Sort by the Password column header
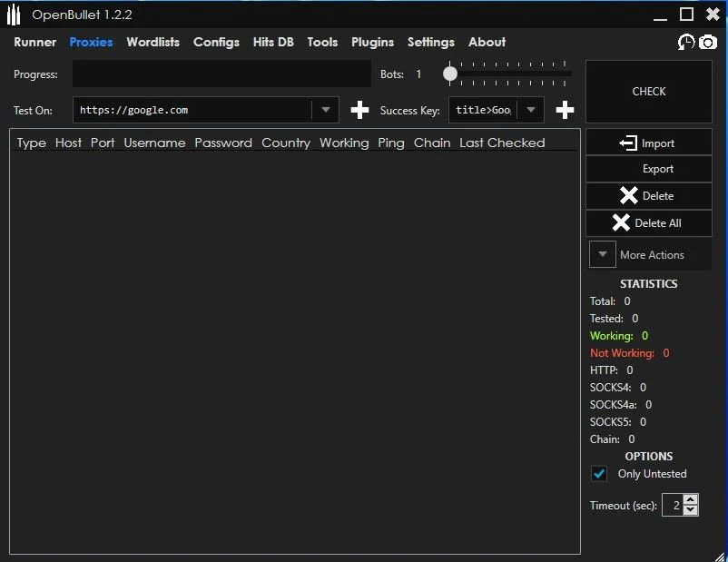This screenshot has height=562, width=728. coord(223,143)
